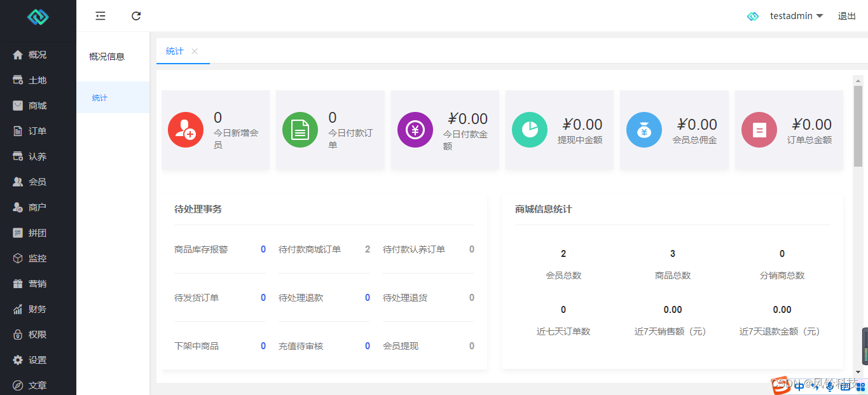Click the 概况信息 submenu heading
This screenshot has width=868, height=395.
pyautogui.click(x=107, y=57)
